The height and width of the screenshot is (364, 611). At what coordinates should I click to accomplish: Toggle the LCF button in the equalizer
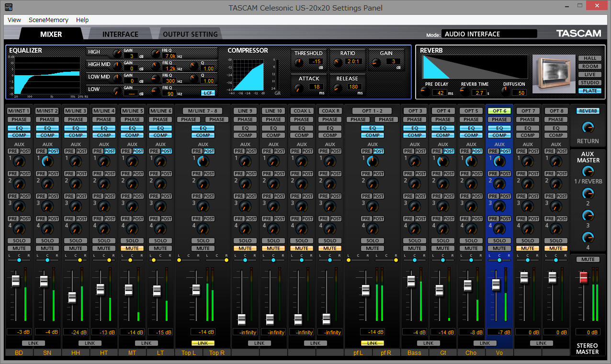tap(208, 93)
